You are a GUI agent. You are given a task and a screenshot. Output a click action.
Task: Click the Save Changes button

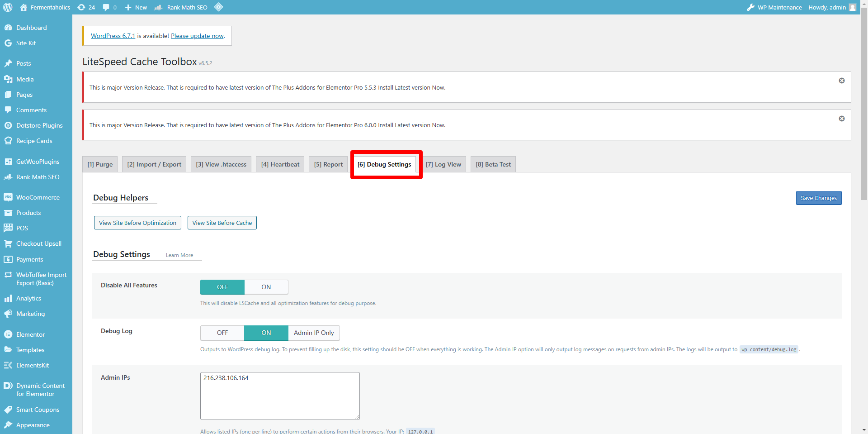click(x=819, y=198)
